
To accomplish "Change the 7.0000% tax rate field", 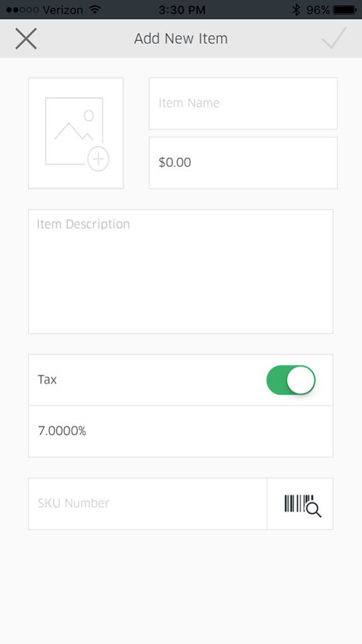I will 181,431.
